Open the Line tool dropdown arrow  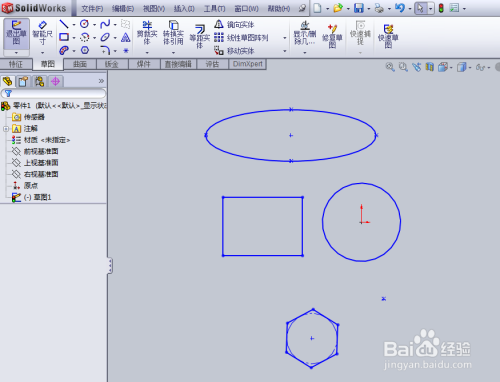pyautogui.click(x=74, y=25)
